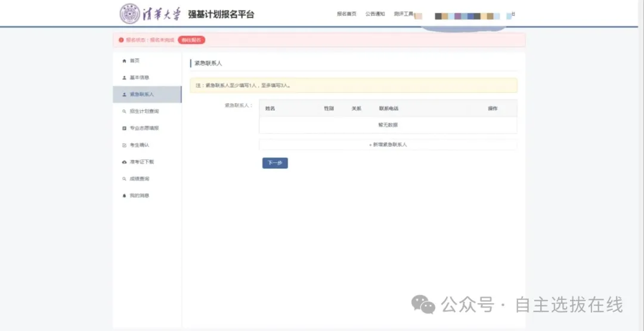Image resolution: width=644 pixels, height=331 pixels.
Task: Click the 姓名 column header
Action: (x=270, y=109)
